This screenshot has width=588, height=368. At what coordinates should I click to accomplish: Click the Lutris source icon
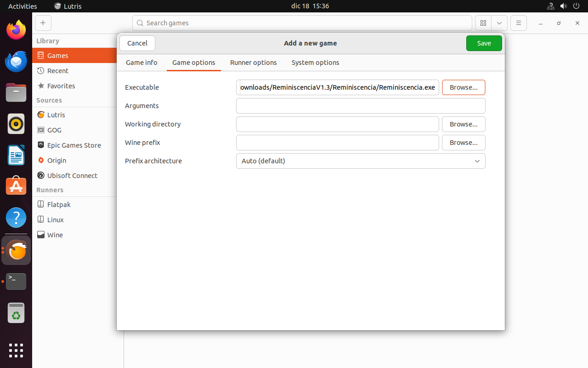[x=41, y=115]
